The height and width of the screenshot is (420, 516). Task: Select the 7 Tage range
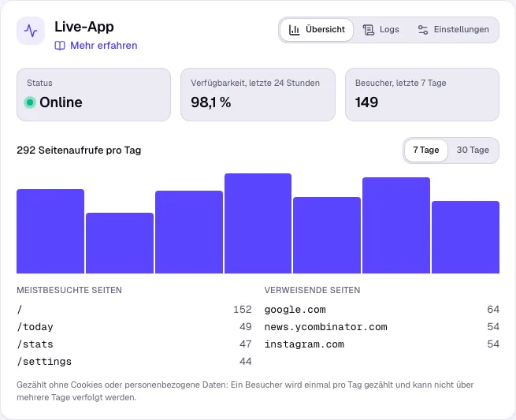click(426, 150)
